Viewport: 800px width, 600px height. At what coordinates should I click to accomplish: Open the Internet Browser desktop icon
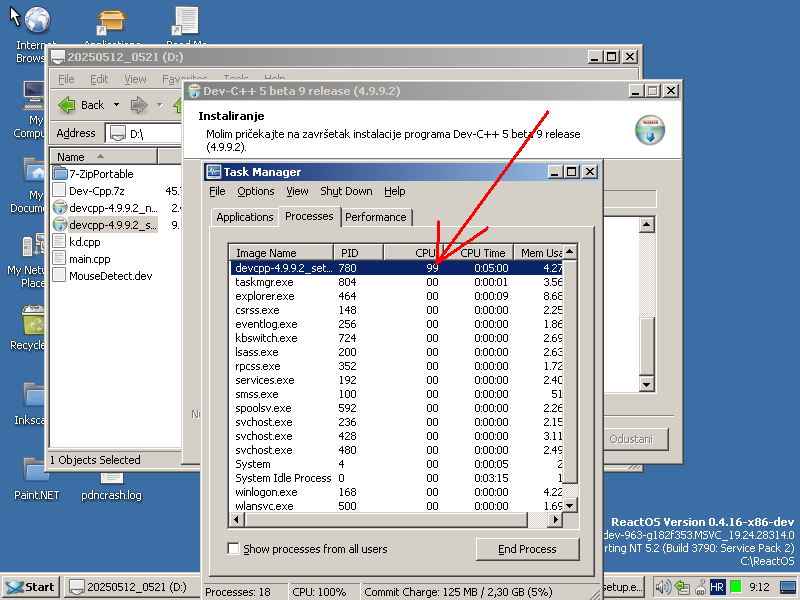pyautogui.click(x=38, y=20)
